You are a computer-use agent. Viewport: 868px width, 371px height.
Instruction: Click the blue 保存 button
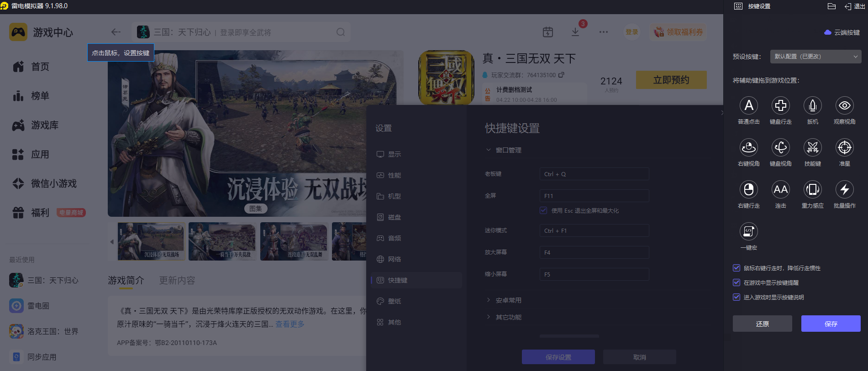click(831, 324)
